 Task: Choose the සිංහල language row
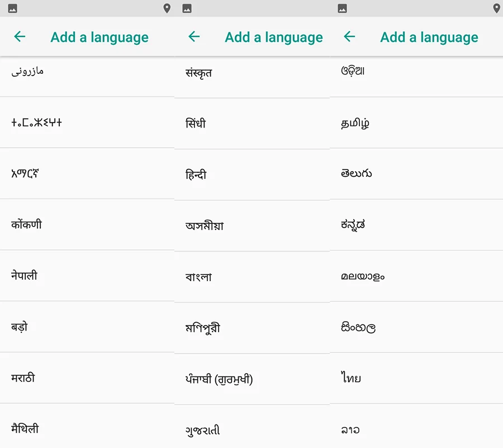[x=416, y=327]
